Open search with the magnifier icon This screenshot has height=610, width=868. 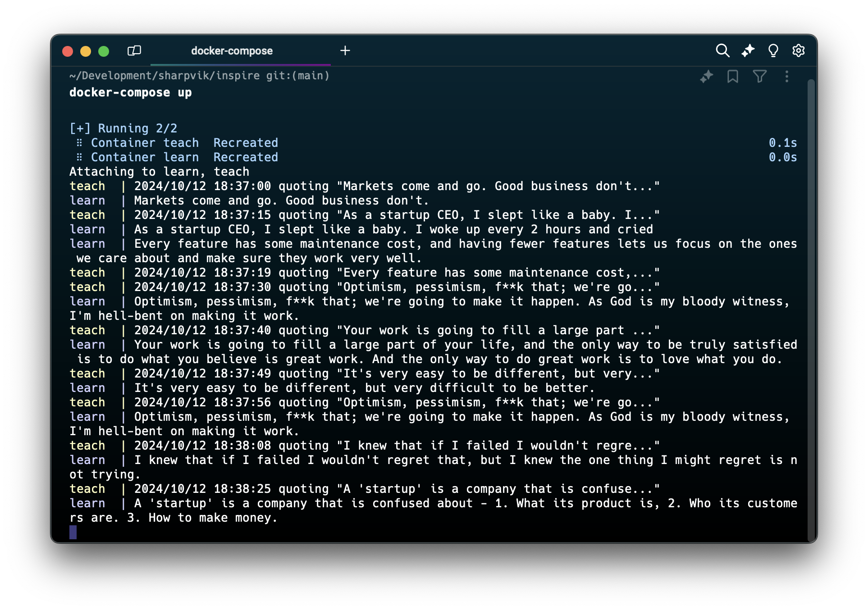tap(722, 50)
